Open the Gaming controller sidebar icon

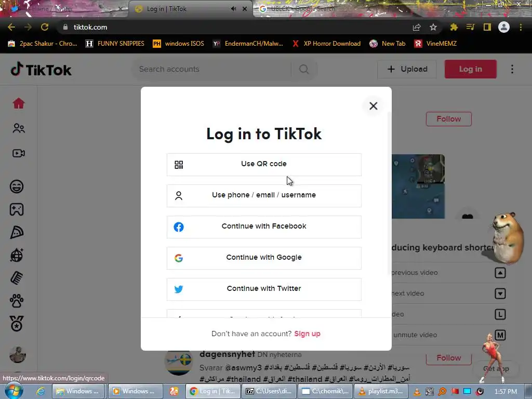17,209
